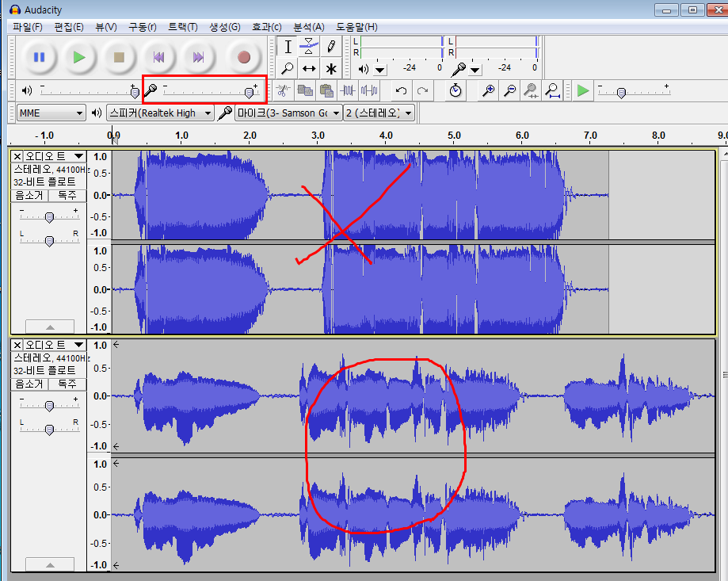Click the Silence audio icon
The height and width of the screenshot is (581, 728).
pyautogui.click(x=369, y=90)
